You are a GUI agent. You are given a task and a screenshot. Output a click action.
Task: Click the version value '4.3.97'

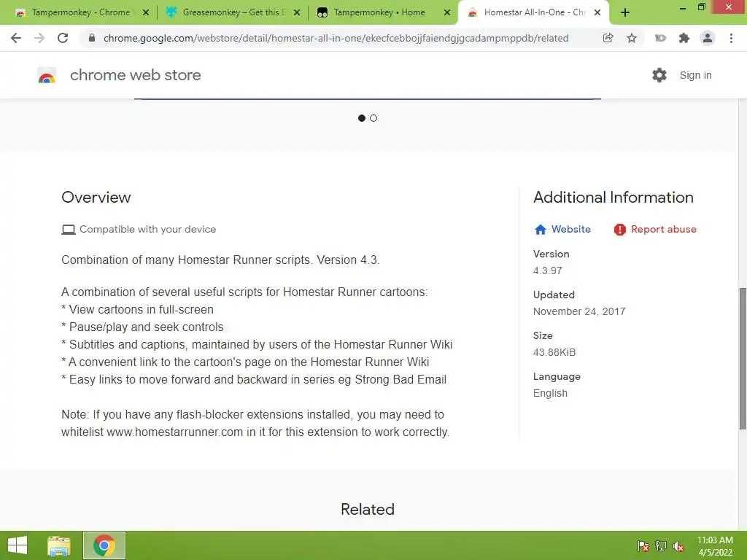point(547,271)
